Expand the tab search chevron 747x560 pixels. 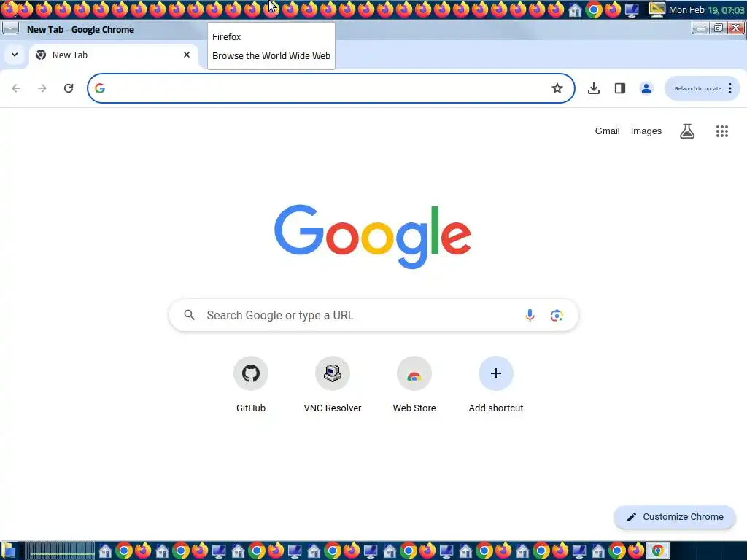15,55
